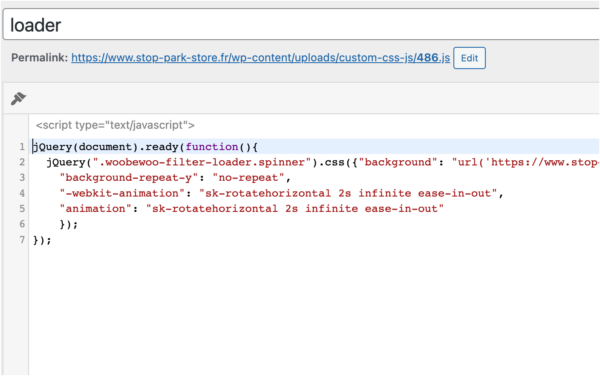Click line number 5 in gutter
Image resolution: width=600 pixels, height=376 pixels.
[22, 209]
